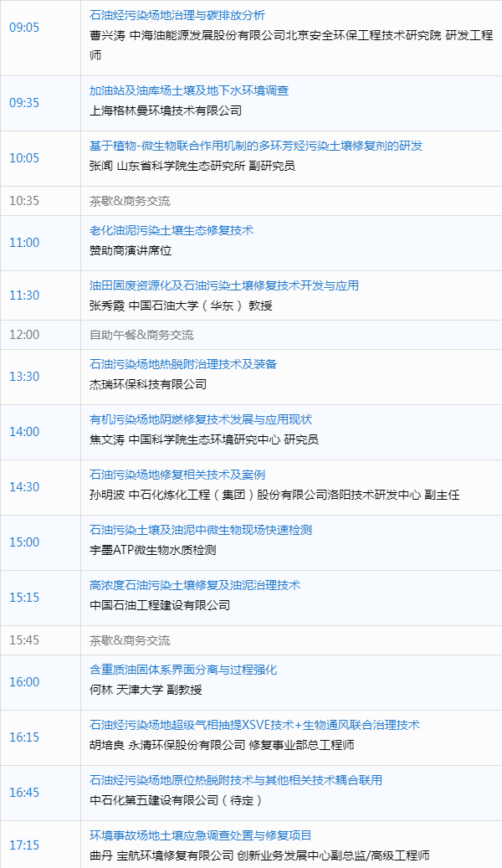Click speaker line 胡培良 永清环保股份有限公司

tap(222, 745)
